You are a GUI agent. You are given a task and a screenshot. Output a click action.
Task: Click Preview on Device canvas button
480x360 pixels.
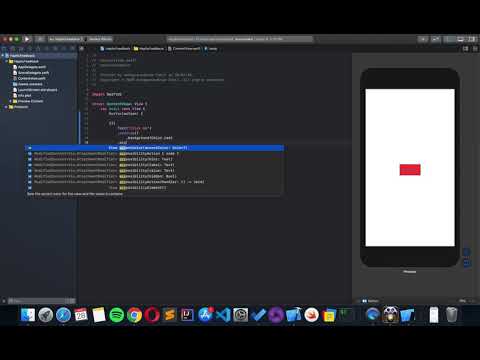[x=466, y=263]
